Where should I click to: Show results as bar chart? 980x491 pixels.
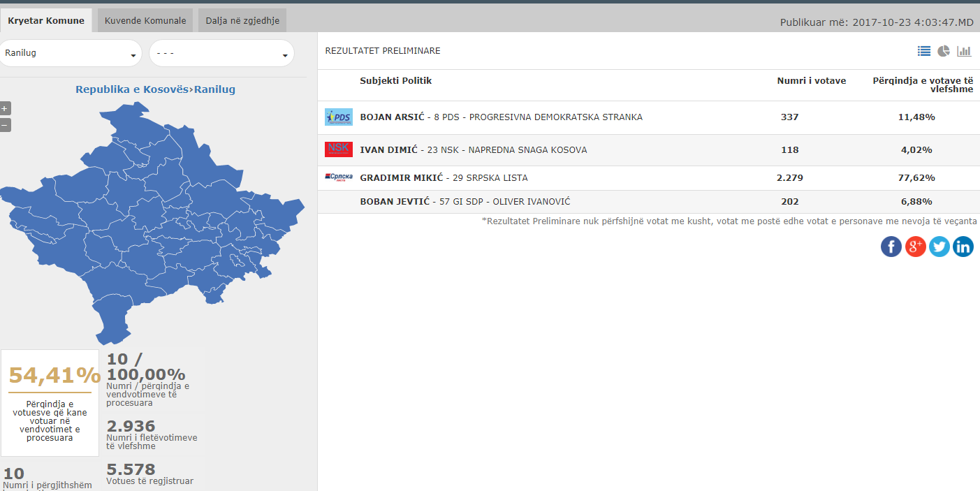(965, 51)
